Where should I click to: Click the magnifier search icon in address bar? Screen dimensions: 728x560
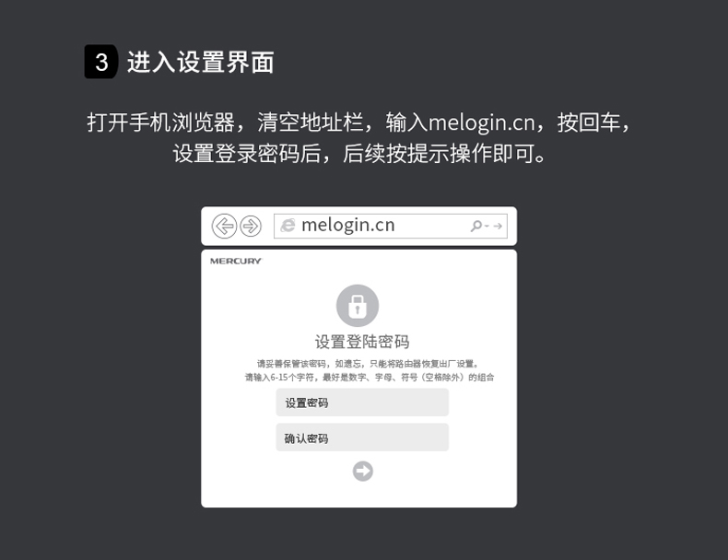[476, 226]
